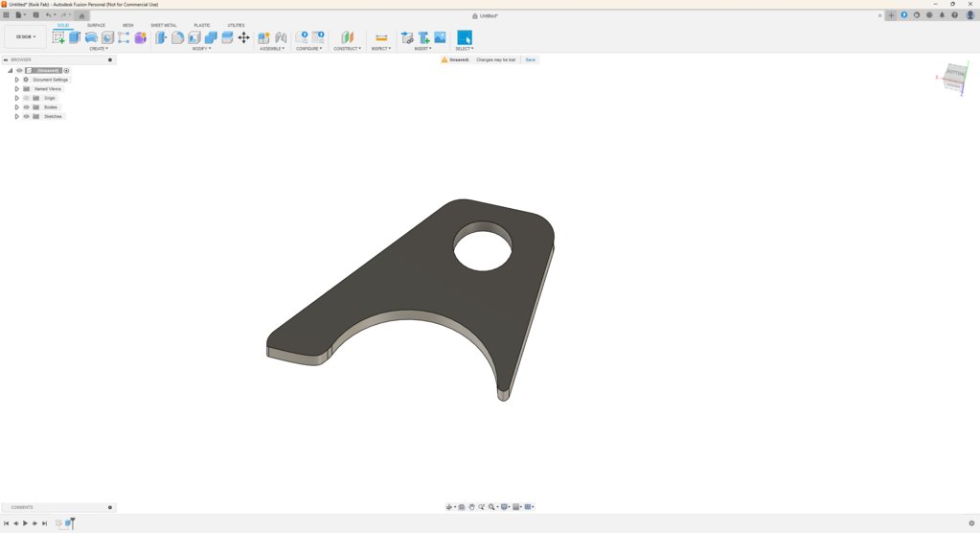Switch to the SOLID tab

click(63, 26)
